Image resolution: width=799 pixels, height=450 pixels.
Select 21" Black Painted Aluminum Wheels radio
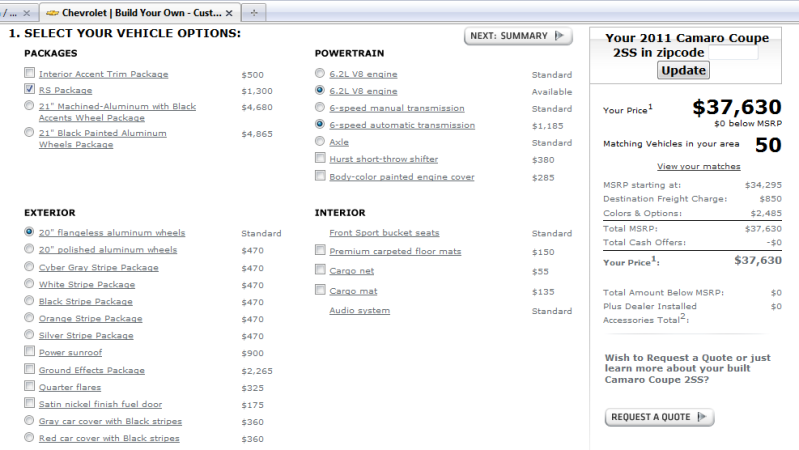pos(29,133)
